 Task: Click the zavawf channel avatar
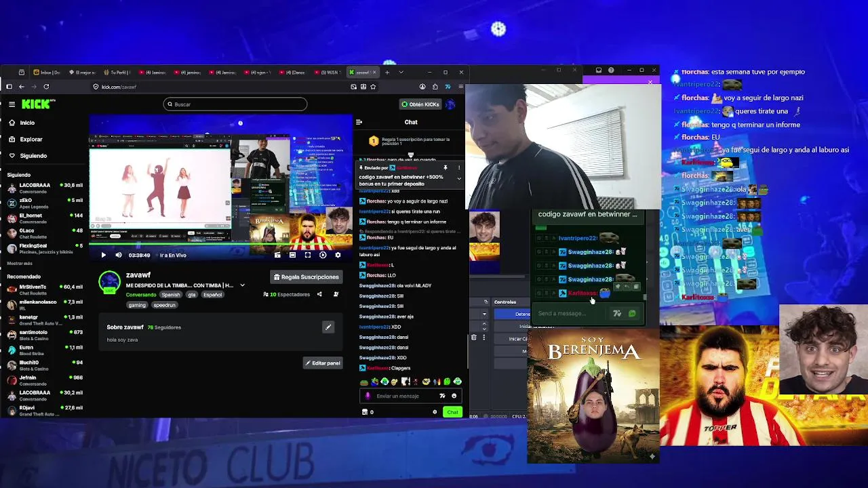(109, 282)
